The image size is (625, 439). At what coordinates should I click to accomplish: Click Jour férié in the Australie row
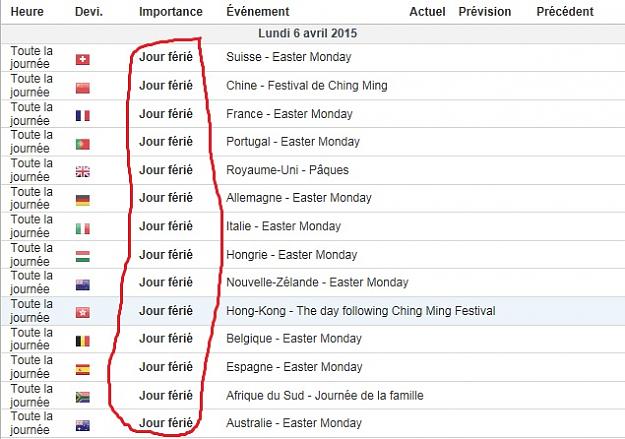(166, 423)
